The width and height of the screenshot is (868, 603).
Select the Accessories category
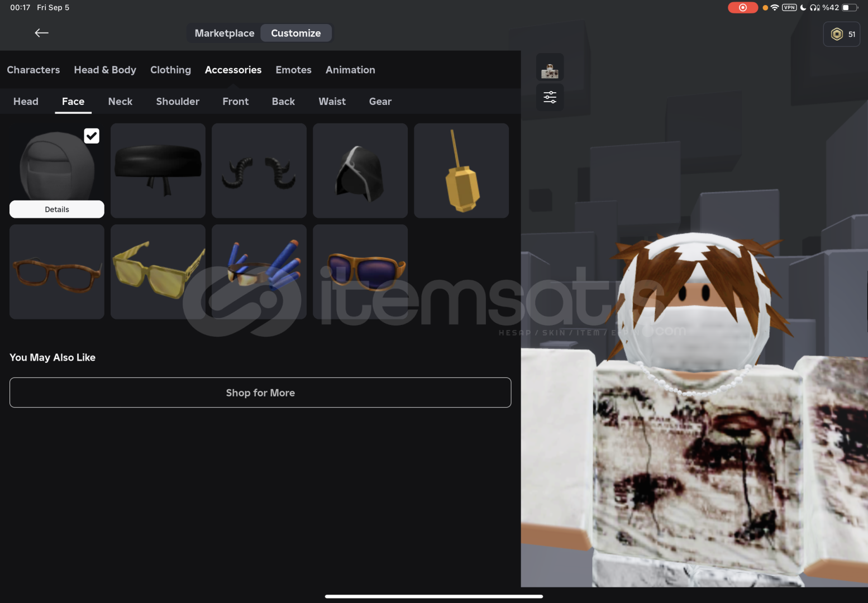click(x=233, y=70)
